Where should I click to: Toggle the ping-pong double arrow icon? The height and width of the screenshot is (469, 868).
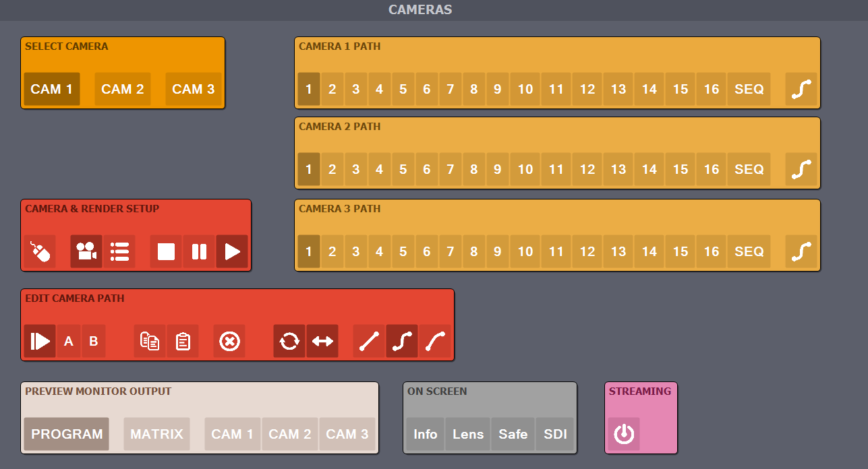pos(322,342)
